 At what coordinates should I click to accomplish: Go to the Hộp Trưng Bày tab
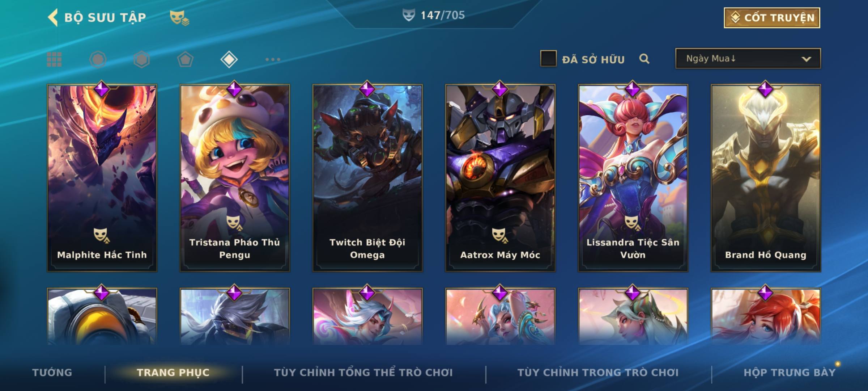click(x=790, y=373)
